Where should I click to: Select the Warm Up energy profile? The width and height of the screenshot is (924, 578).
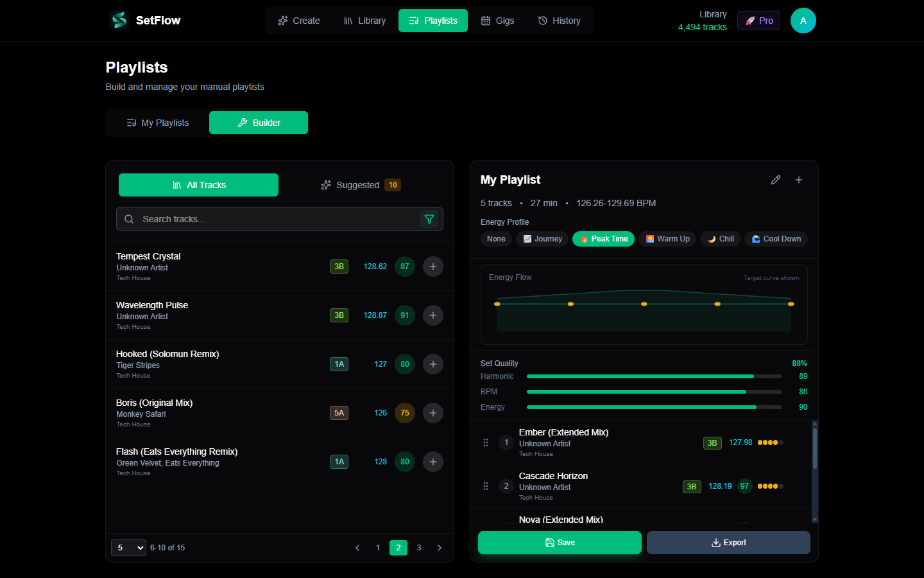[667, 238]
